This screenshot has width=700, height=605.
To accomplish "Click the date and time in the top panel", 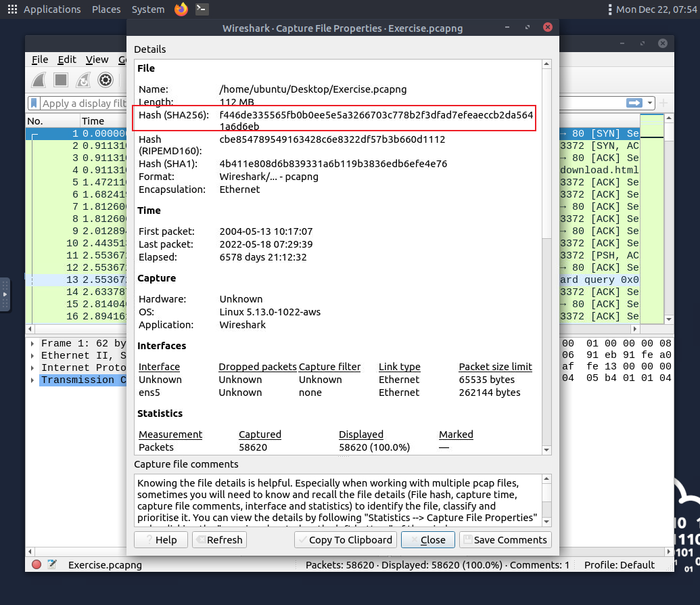I will pos(656,9).
